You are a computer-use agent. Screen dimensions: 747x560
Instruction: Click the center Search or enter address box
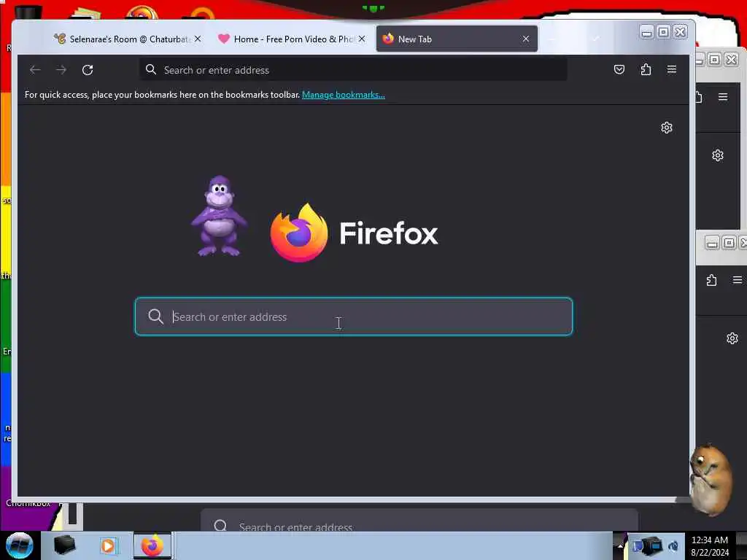(x=354, y=316)
